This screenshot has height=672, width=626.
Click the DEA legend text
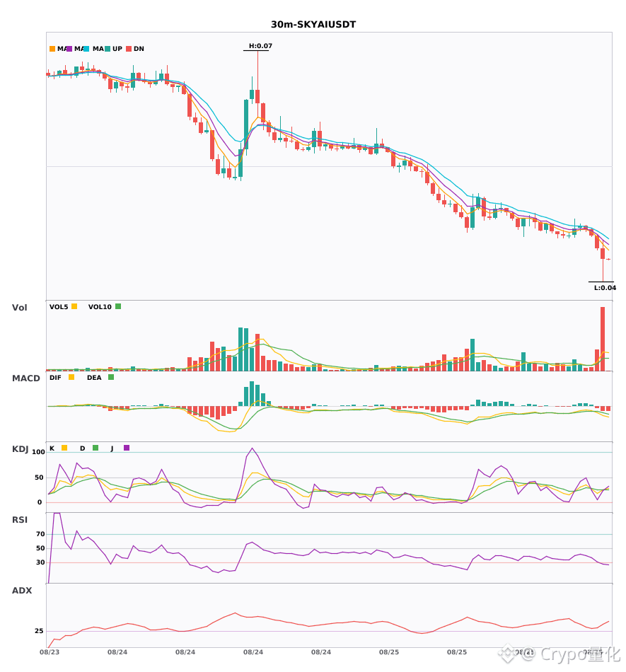click(94, 378)
